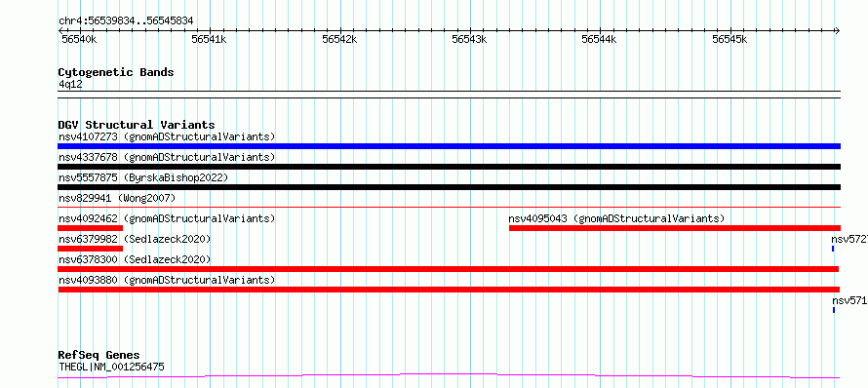This screenshot has width=868, height=388.
Task: Open variant label nsv4107273
Action: tap(167, 136)
